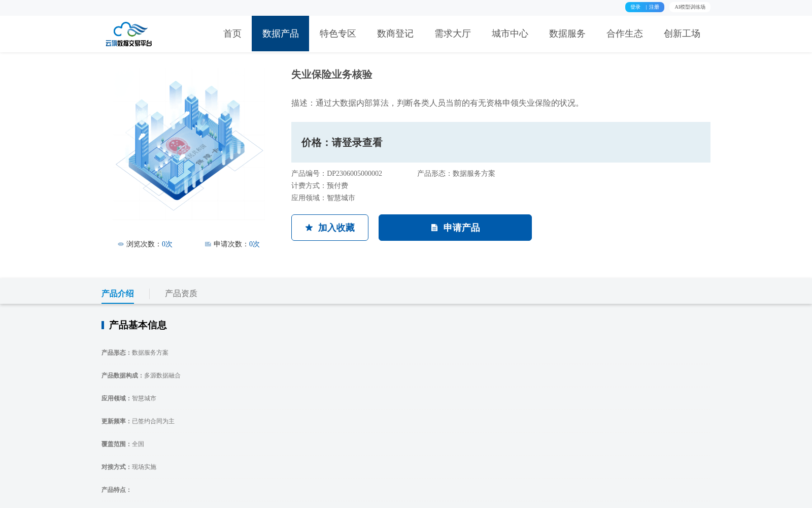The image size is (812, 508).
Task: Click 更新频率：已签约合同为主 row
Action: (x=138, y=421)
